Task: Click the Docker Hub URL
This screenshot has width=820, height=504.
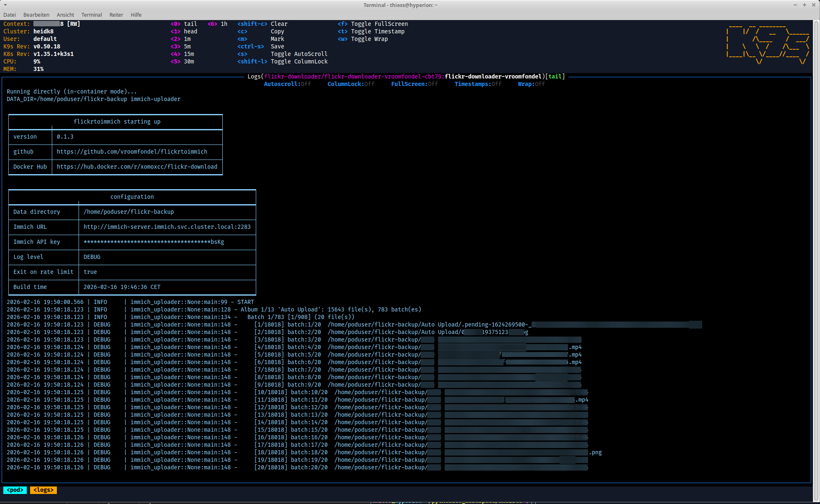Action: [x=137, y=167]
